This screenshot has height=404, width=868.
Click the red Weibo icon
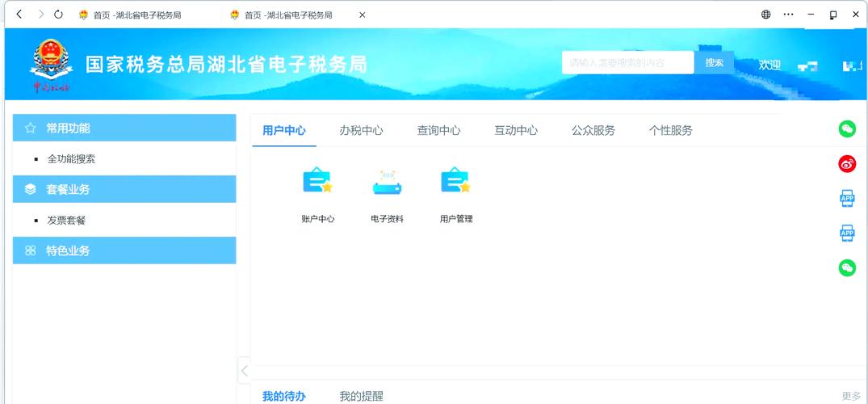(x=847, y=163)
